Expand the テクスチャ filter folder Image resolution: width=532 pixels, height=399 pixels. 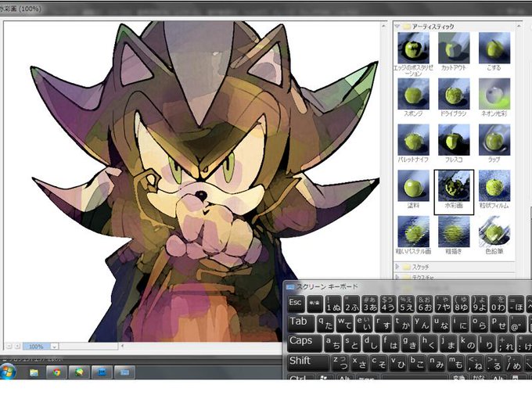tap(397, 277)
